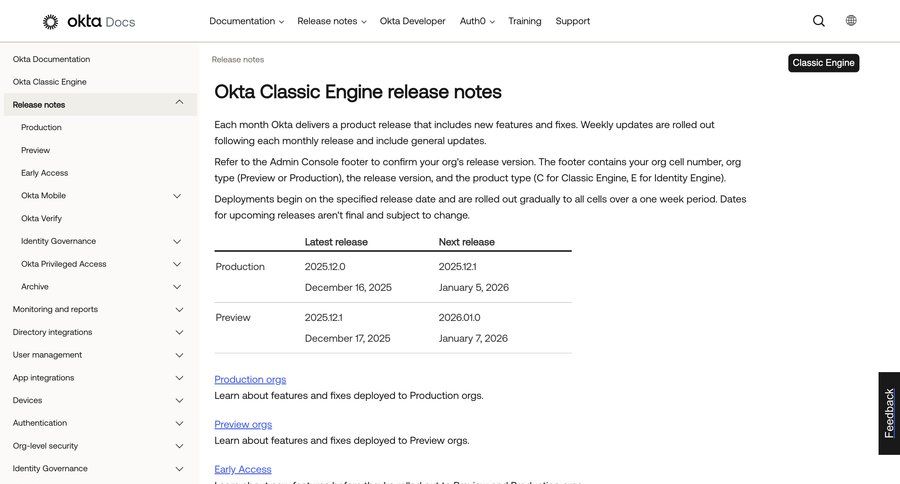This screenshot has width=900, height=484.
Task: Click the globe language selector icon
Action: coord(851,21)
